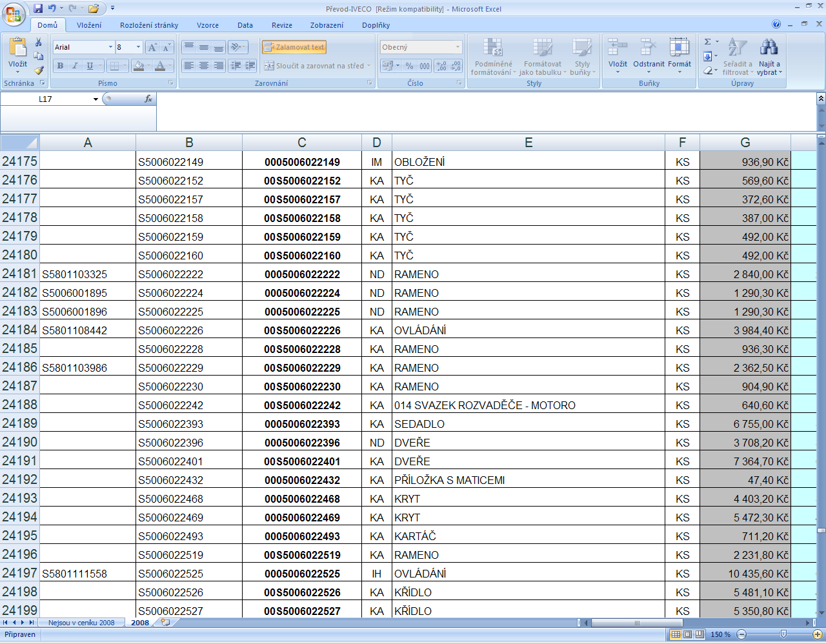Screen dimensions: 826x644
Task: Open the font name dropdown showing Arial
Action: 110,47
